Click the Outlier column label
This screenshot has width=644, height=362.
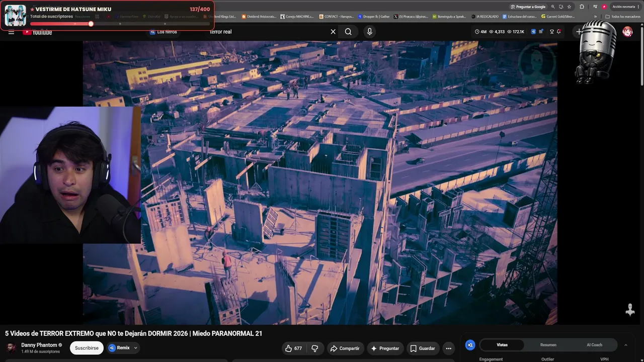[547, 359]
